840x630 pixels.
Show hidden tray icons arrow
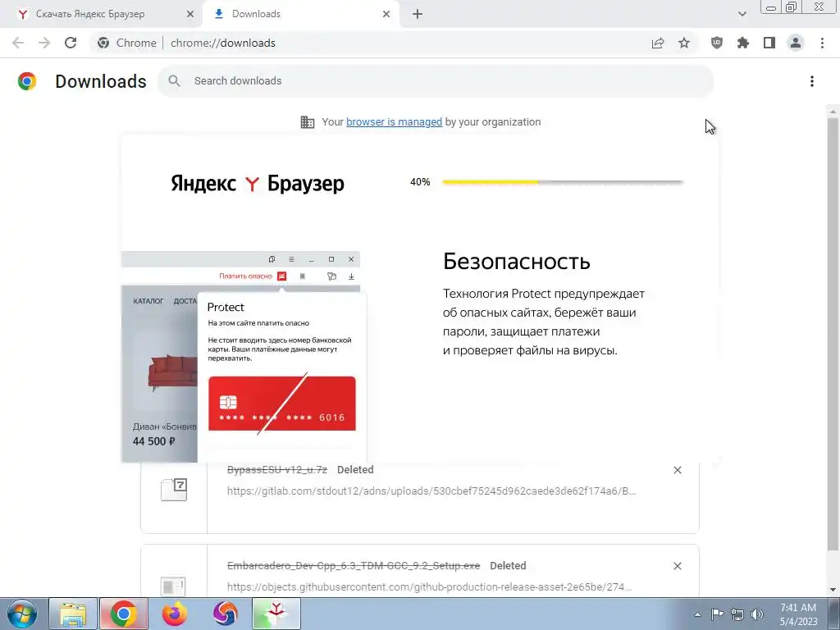pos(697,614)
